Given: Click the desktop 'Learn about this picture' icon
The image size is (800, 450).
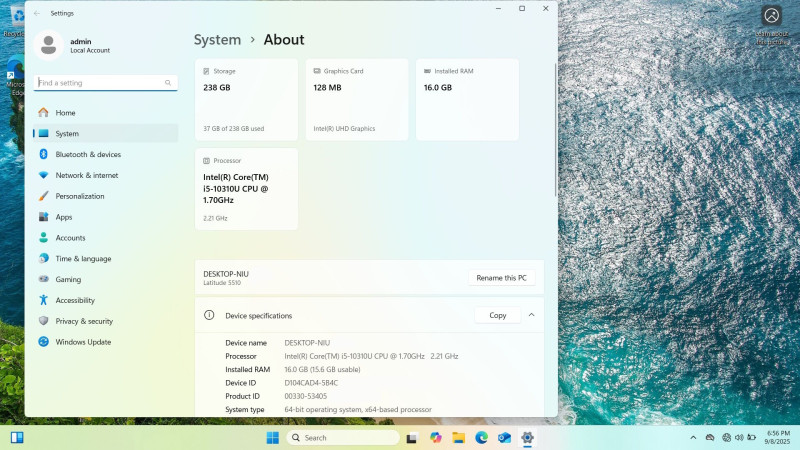Looking at the screenshot, I should [x=771, y=27].
